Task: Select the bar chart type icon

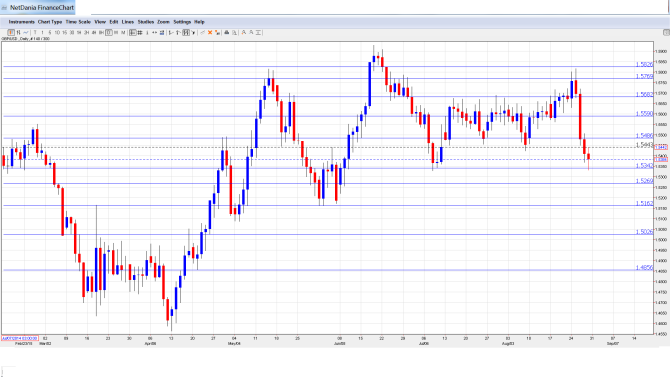Action: pos(18,32)
